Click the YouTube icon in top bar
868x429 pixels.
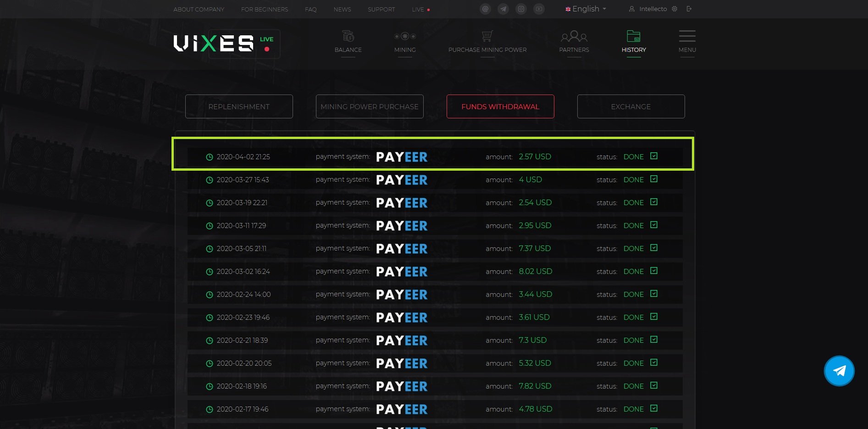(539, 9)
